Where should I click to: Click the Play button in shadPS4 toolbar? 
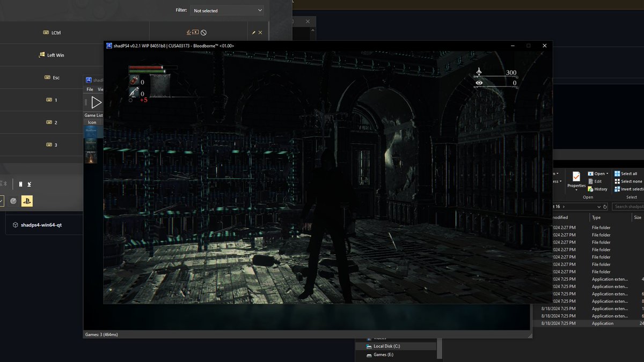click(97, 102)
